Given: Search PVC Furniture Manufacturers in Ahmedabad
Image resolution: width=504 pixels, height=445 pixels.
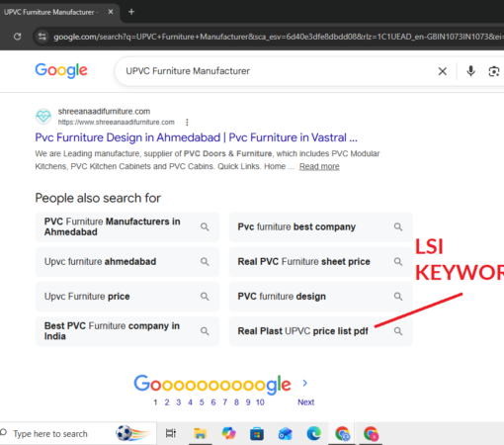Looking at the screenshot, I should click(x=127, y=226).
